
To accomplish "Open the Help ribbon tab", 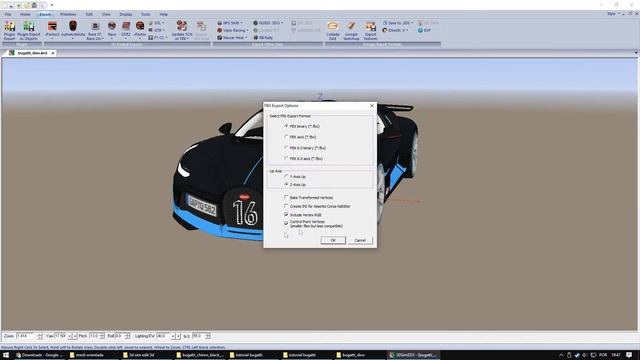I will 164,14.
